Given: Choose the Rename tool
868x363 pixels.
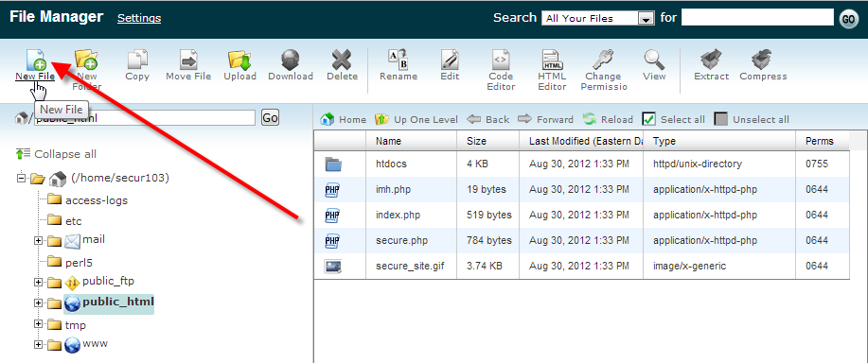Looking at the screenshot, I should (x=398, y=60).
